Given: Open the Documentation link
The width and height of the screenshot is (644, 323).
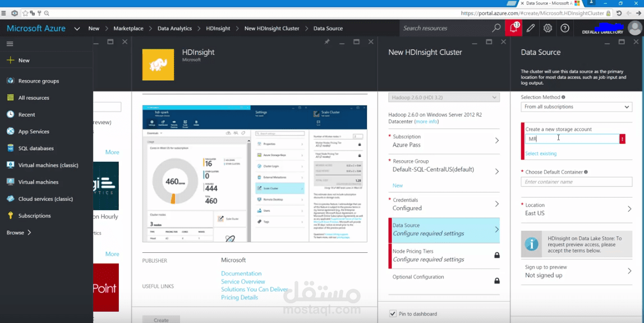Looking at the screenshot, I should [x=241, y=274].
